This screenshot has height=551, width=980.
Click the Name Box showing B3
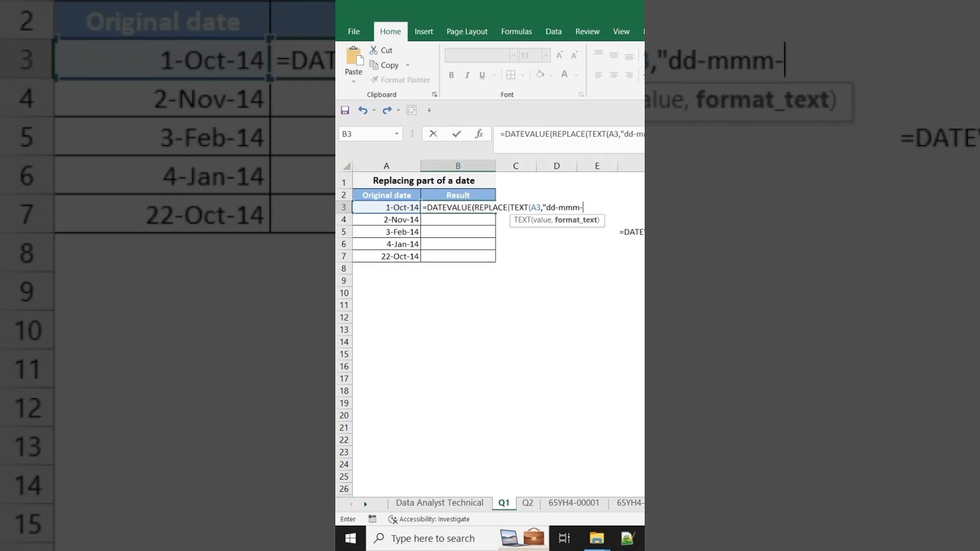[x=370, y=134]
